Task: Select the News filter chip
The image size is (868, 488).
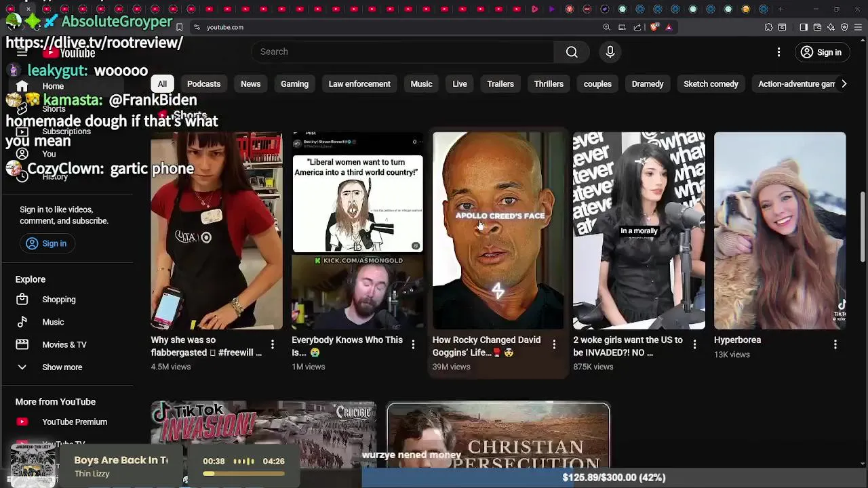Action: [x=250, y=84]
